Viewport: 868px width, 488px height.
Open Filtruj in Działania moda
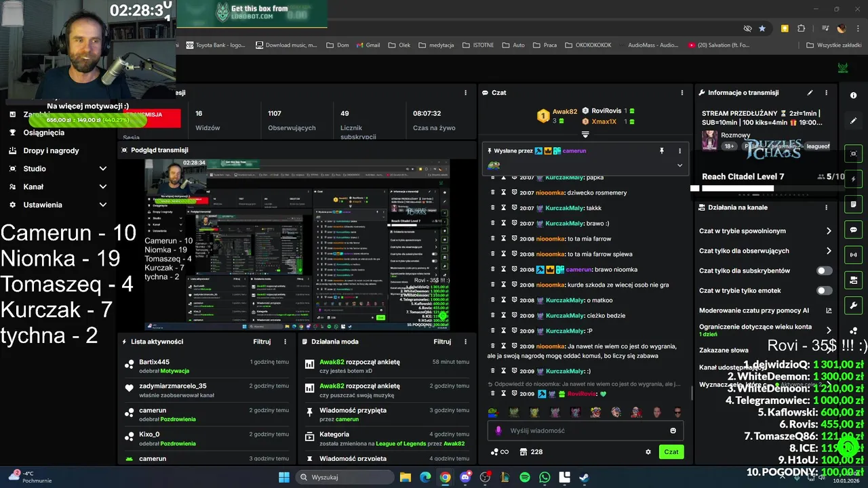tap(442, 342)
